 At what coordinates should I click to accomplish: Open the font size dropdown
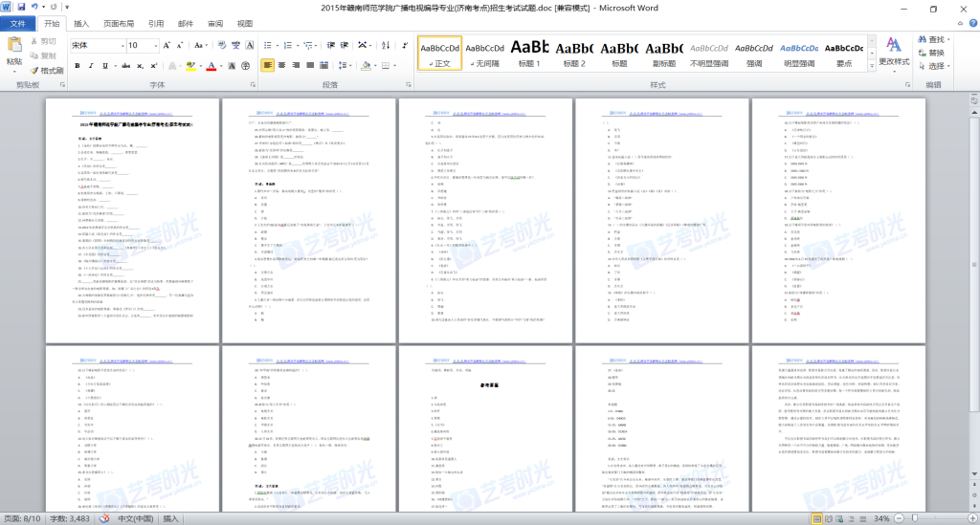(x=156, y=45)
